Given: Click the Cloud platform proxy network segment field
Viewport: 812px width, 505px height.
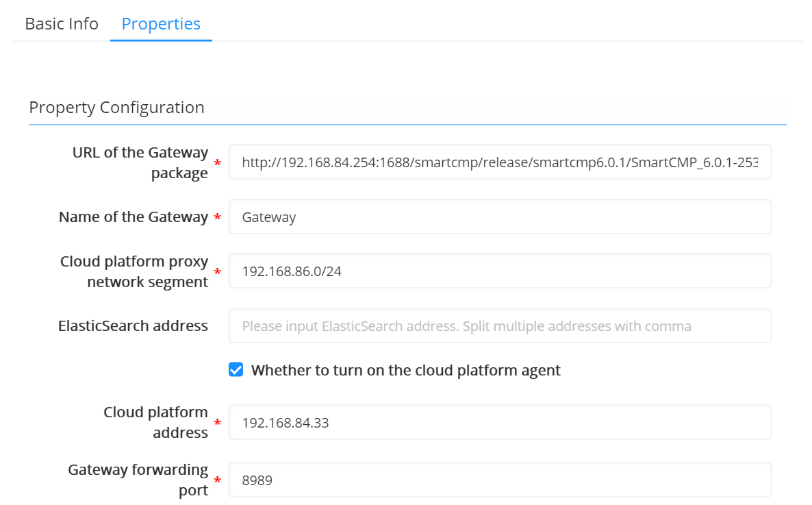Looking at the screenshot, I should tap(500, 271).
